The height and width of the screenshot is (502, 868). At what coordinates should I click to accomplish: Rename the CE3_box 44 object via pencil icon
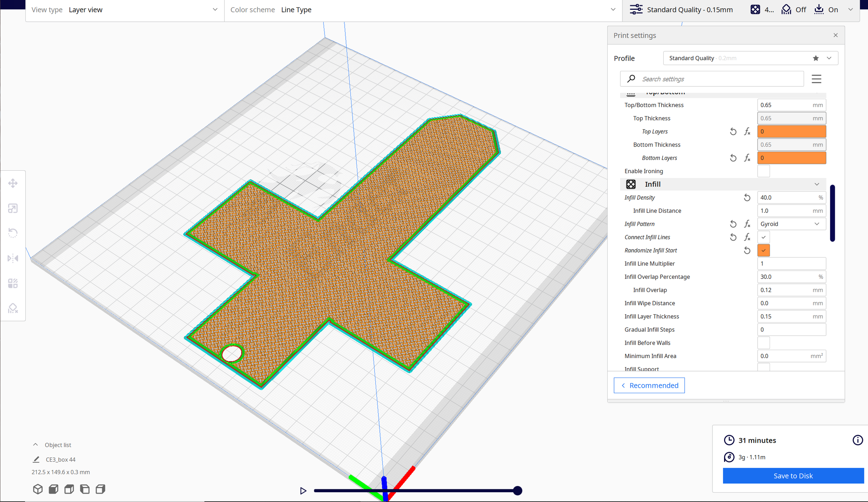point(36,459)
